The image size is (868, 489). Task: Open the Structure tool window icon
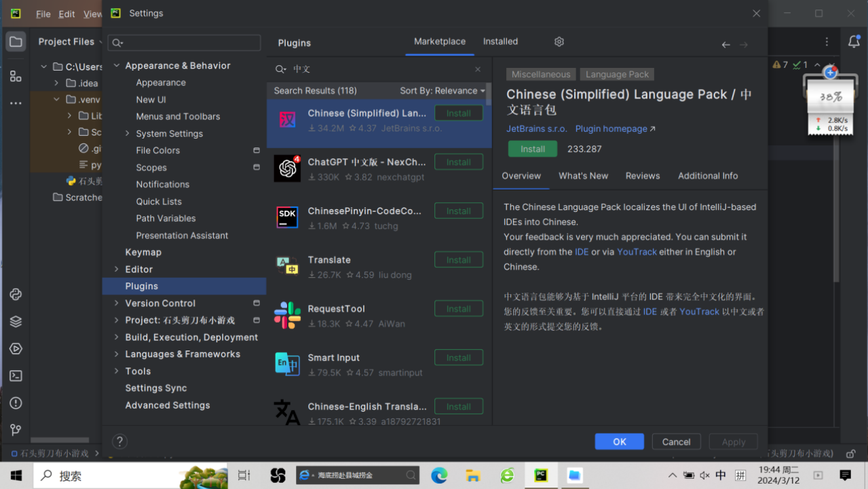click(16, 76)
